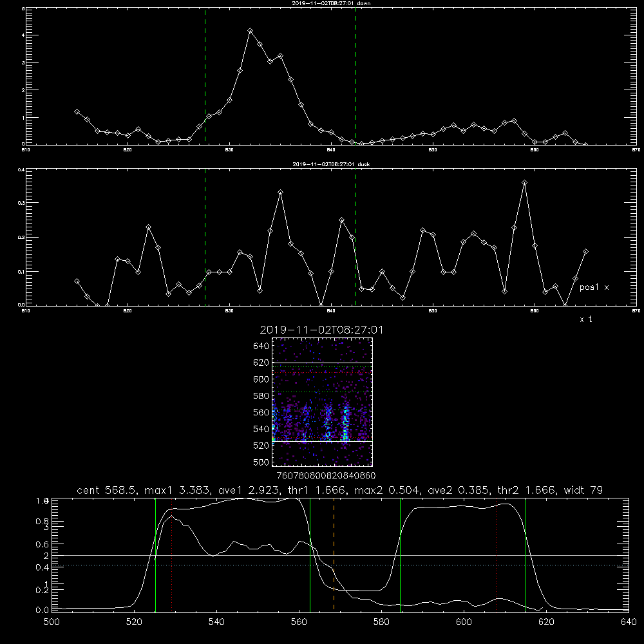Image resolution: width=644 pixels, height=644 pixels.
Task: Click the blue dotted horizontal threshold line
Action: click(x=340, y=565)
